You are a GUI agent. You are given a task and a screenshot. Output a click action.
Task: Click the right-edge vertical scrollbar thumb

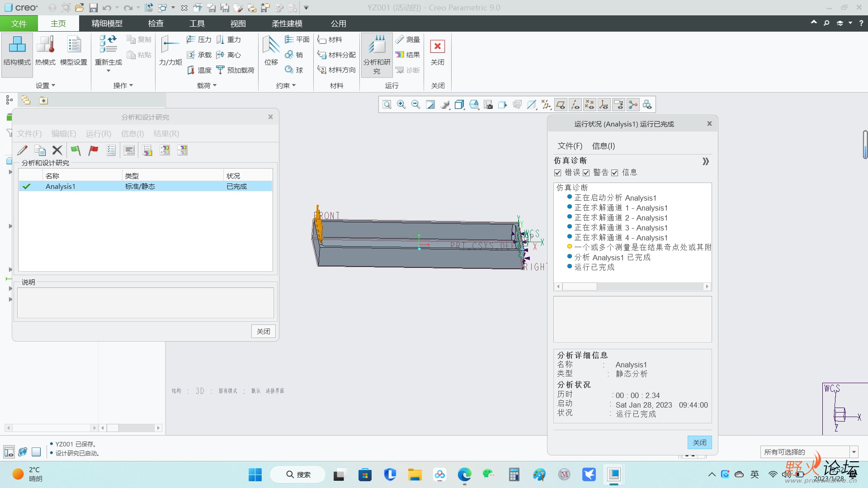(x=865, y=145)
